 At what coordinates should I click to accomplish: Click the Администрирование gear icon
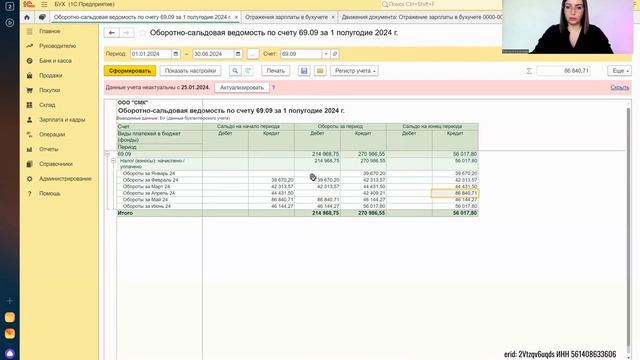(x=29, y=178)
